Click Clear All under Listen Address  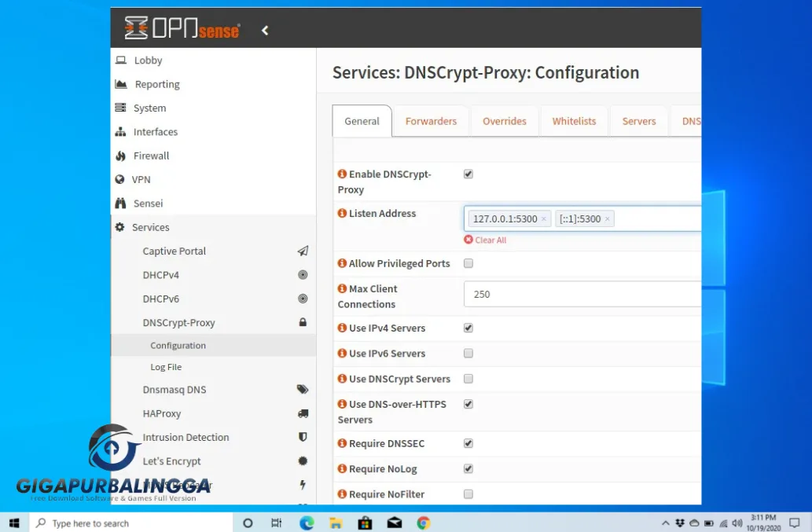pyautogui.click(x=485, y=240)
